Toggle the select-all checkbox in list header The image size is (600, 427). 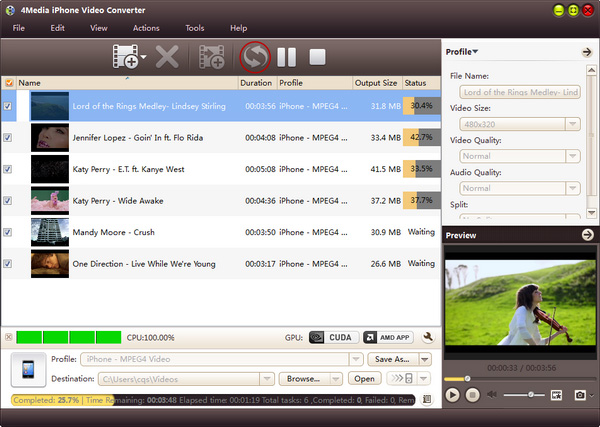point(9,83)
